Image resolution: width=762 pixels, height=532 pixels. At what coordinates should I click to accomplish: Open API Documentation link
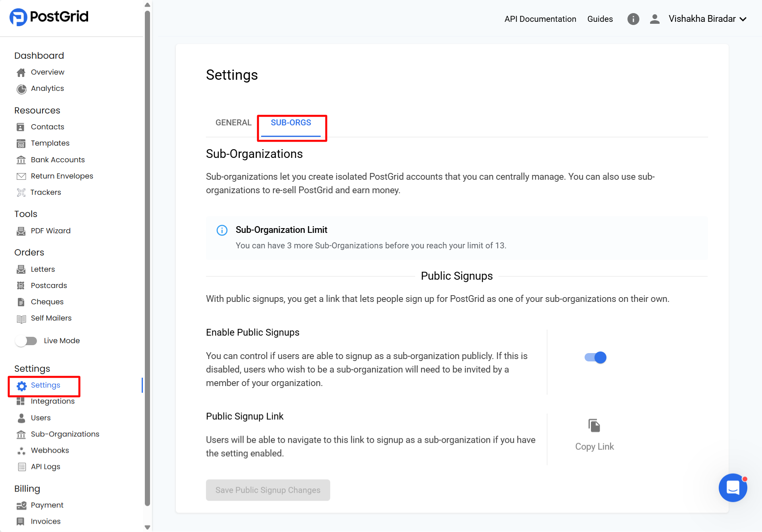540,19
